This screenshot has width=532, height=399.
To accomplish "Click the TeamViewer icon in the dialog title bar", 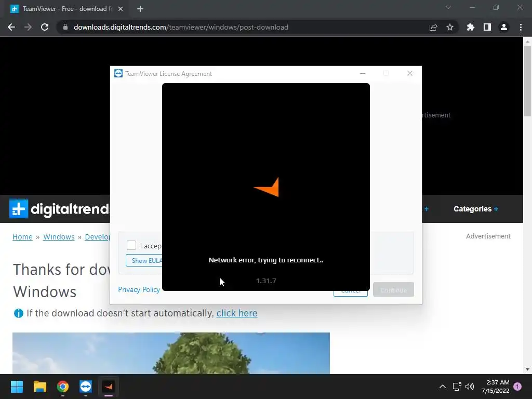I will point(118,73).
